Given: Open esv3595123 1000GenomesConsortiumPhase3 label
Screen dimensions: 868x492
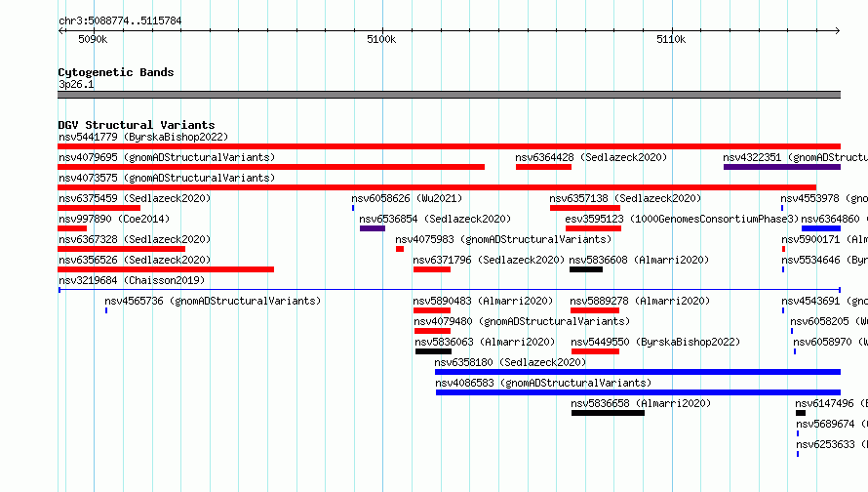Looking at the screenshot, I should coord(682,219).
